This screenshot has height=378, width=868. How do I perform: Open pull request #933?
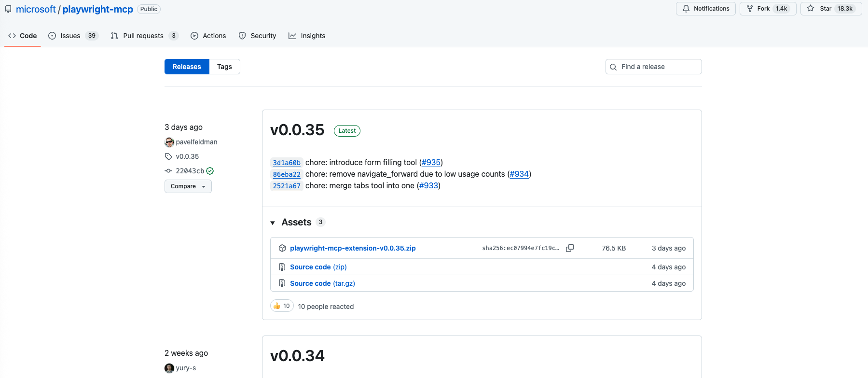tap(428, 185)
